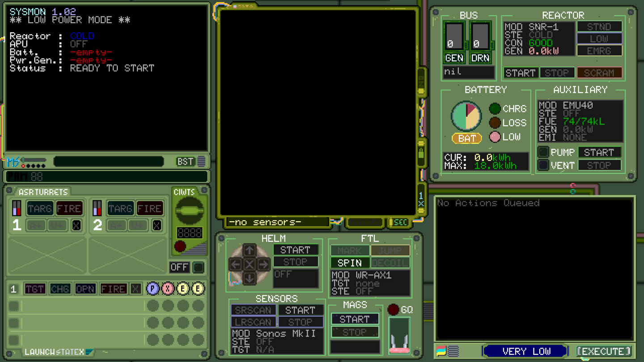Open the VERY LOW priority selector
Viewport: 644px width, 362px height.
[x=526, y=351]
